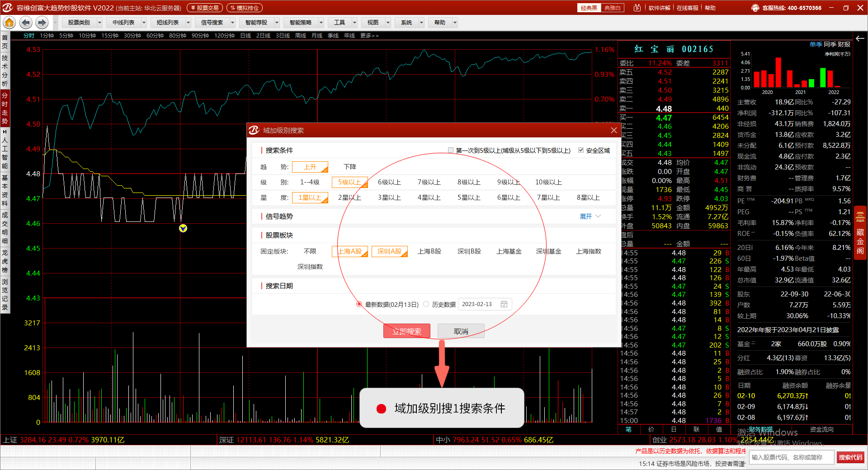Open 股票交易 trading button
Viewport: 868px width, 470px height.
205,8
